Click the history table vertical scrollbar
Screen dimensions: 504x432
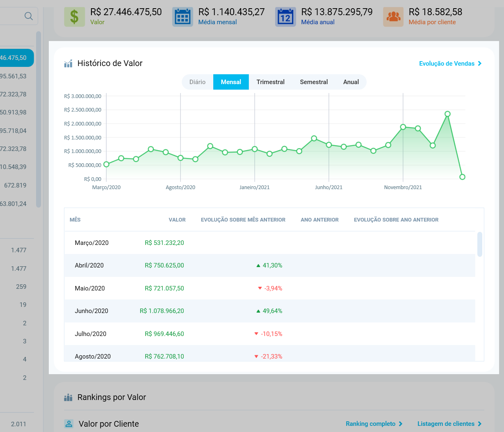pyautogui.click(x=480, y=244)
